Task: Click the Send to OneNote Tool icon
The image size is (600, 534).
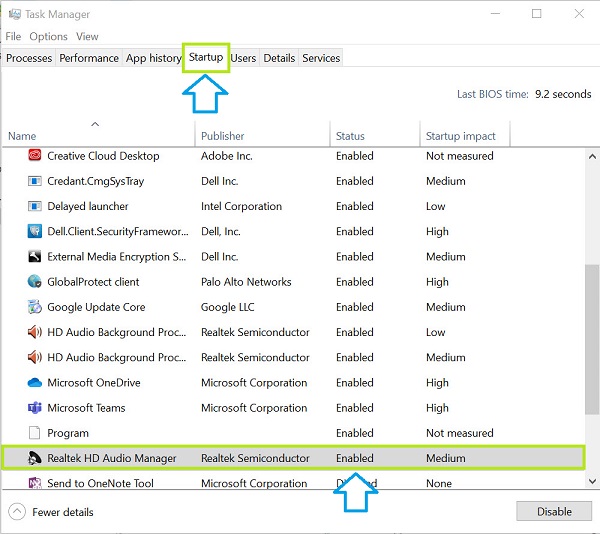Action: pyautogui.click(x=35, y=484)
